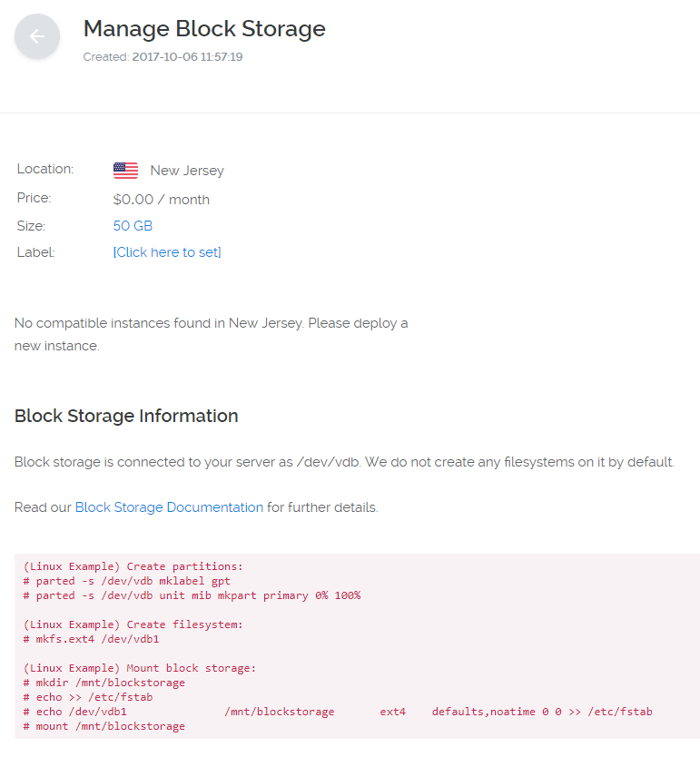Click the Manage Block Storage title
Viewport: 700px width, 757px height.
[x=204, y=28]
